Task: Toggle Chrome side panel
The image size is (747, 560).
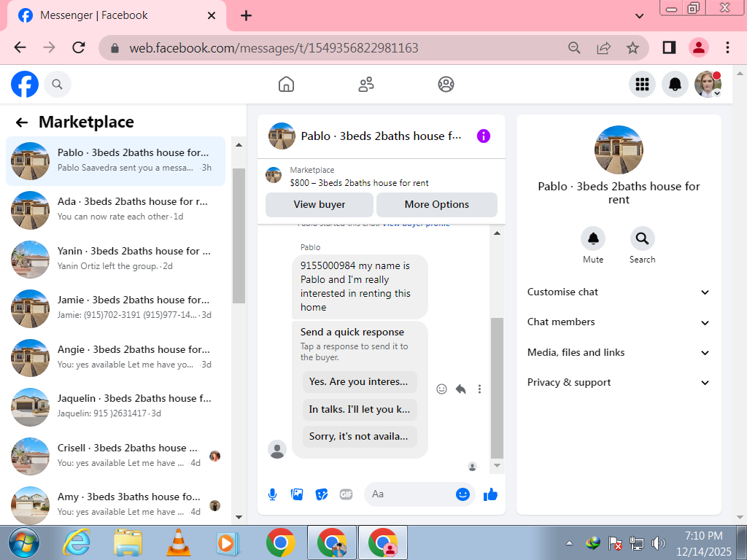Action: pos(669,47)
